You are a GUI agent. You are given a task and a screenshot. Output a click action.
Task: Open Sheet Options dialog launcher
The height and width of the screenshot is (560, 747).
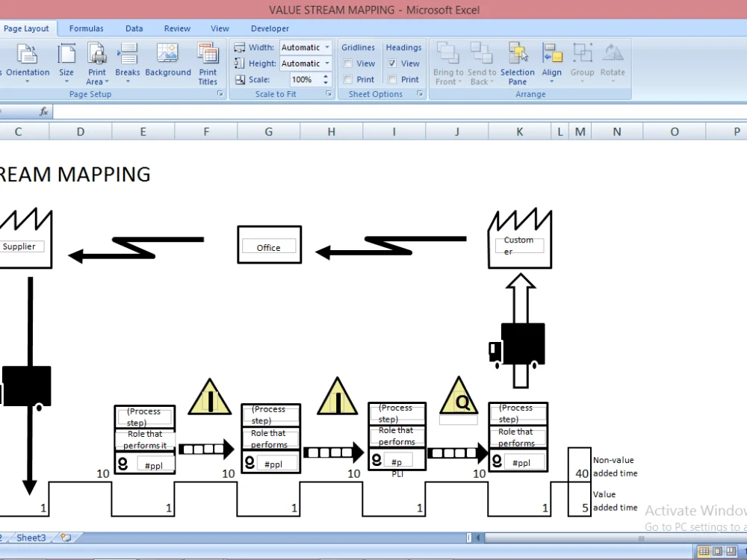420,94
